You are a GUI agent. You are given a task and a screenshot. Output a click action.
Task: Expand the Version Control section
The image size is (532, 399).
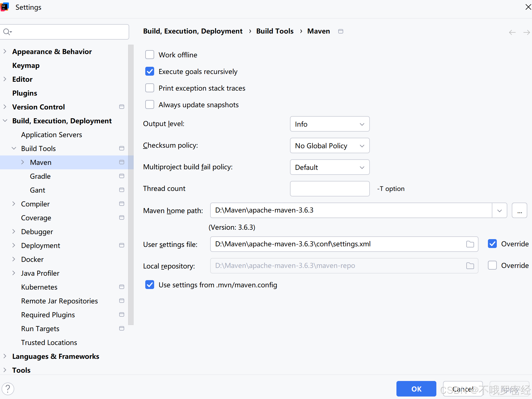click(5, 107)
